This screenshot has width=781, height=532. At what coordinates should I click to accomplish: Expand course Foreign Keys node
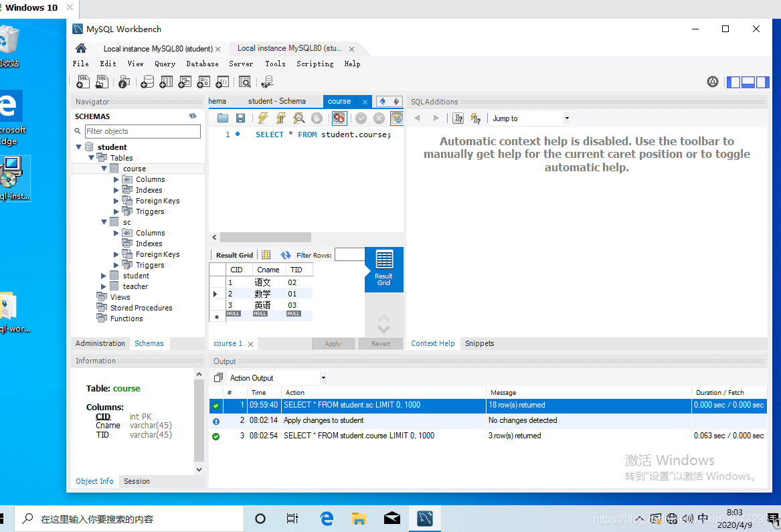116,201
